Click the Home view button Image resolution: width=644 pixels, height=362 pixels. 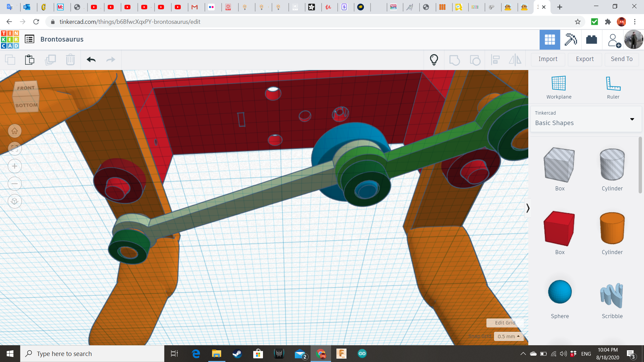15,131
